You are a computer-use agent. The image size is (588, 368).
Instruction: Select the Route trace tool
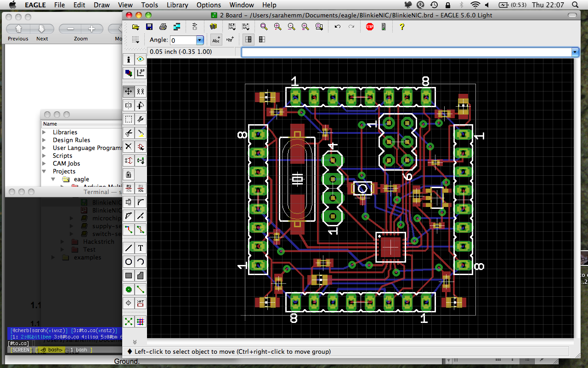[129, 229]
